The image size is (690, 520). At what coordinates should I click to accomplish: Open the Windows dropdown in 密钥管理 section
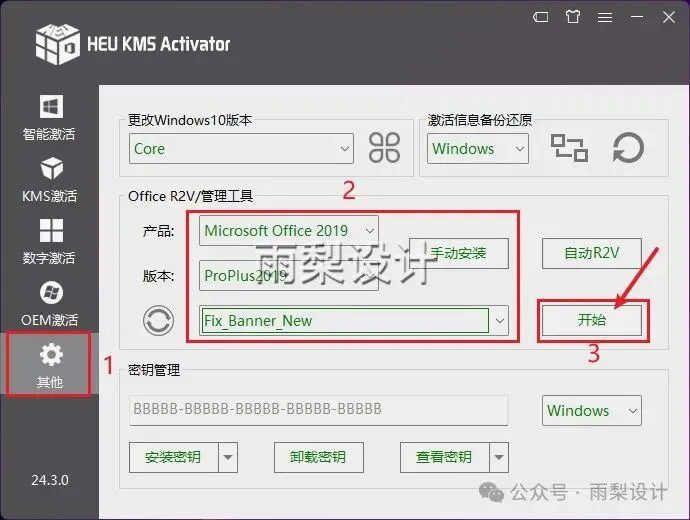(591, 410)
